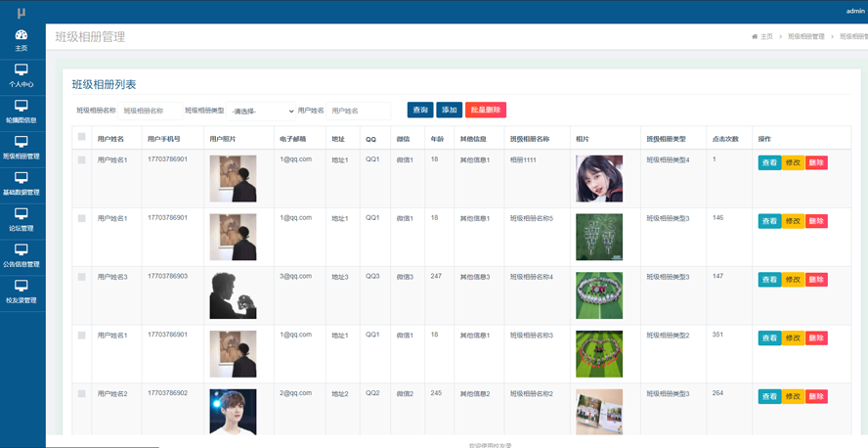
Task: Click the 添加 add button
Action: click(449, 111)
